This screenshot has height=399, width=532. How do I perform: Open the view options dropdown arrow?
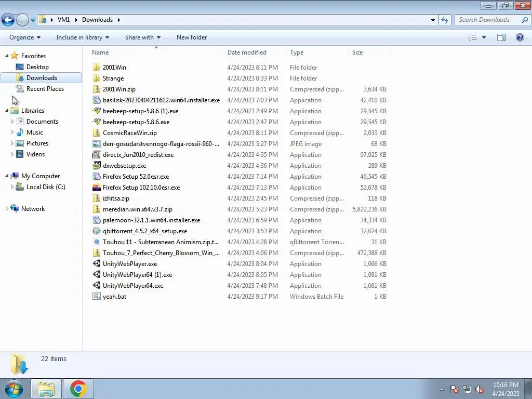pyautogui.click(x=484, y=37)
